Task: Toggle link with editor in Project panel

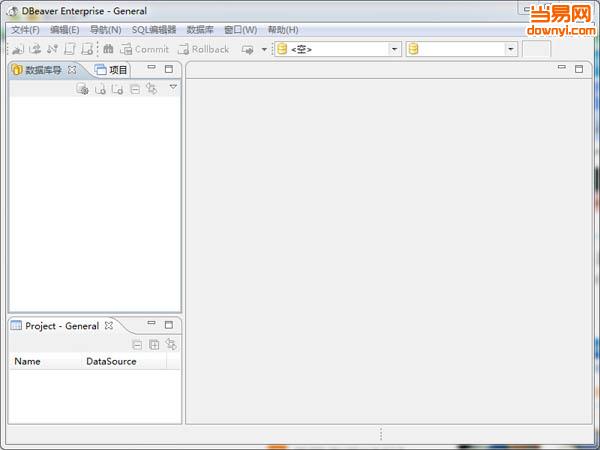Action: point(171,344)
